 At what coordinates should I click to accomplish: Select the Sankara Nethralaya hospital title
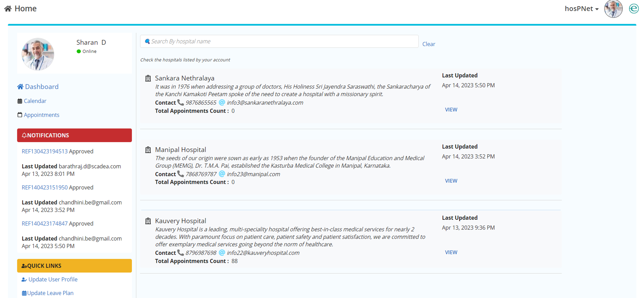click(184, 78)
